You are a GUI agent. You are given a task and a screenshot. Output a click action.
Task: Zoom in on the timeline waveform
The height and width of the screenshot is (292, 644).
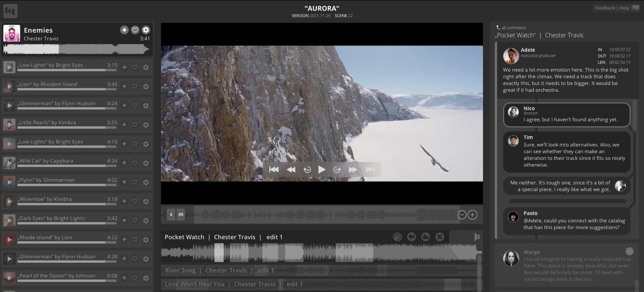[472, 215]
